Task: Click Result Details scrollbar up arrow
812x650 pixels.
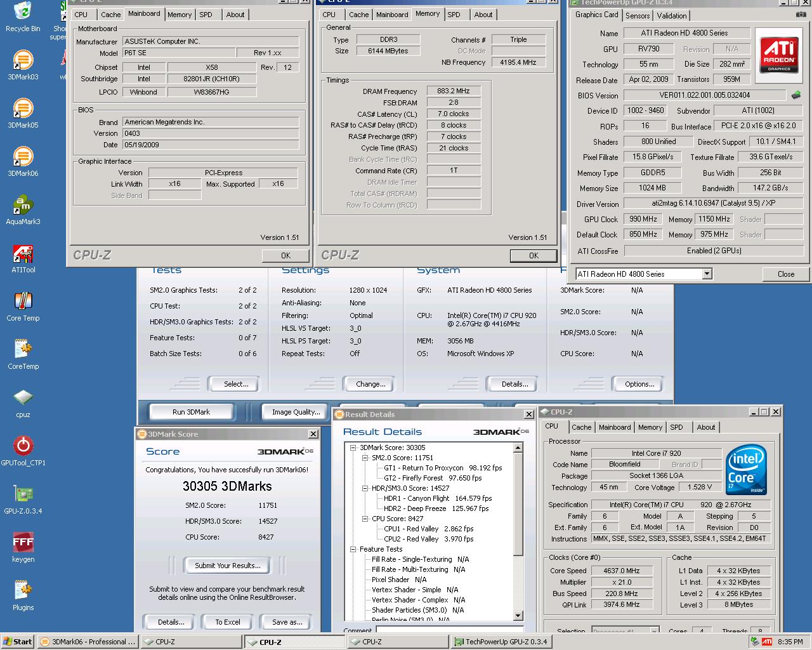Action: pos(518,448)
